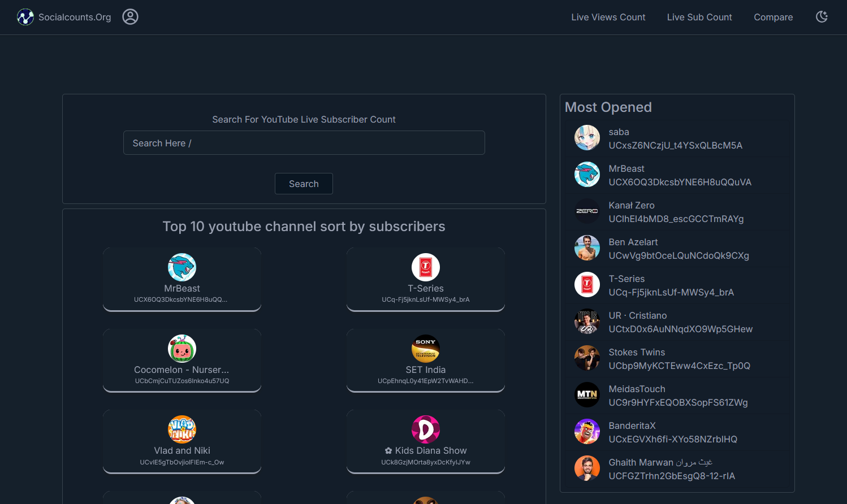Open UR · Cristiano avatar
Image resolution: width=847 pixels, height=504 pixels.
(587, 321)
